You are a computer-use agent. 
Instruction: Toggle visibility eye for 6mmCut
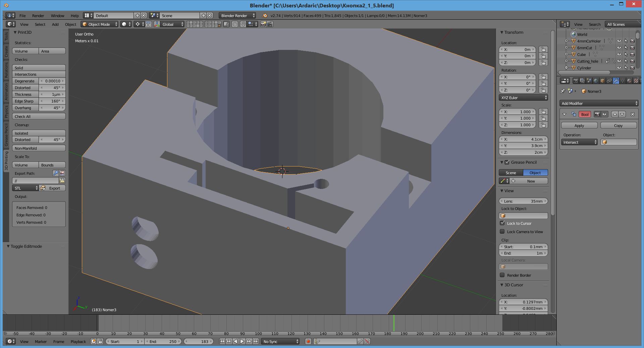(619, 48)
